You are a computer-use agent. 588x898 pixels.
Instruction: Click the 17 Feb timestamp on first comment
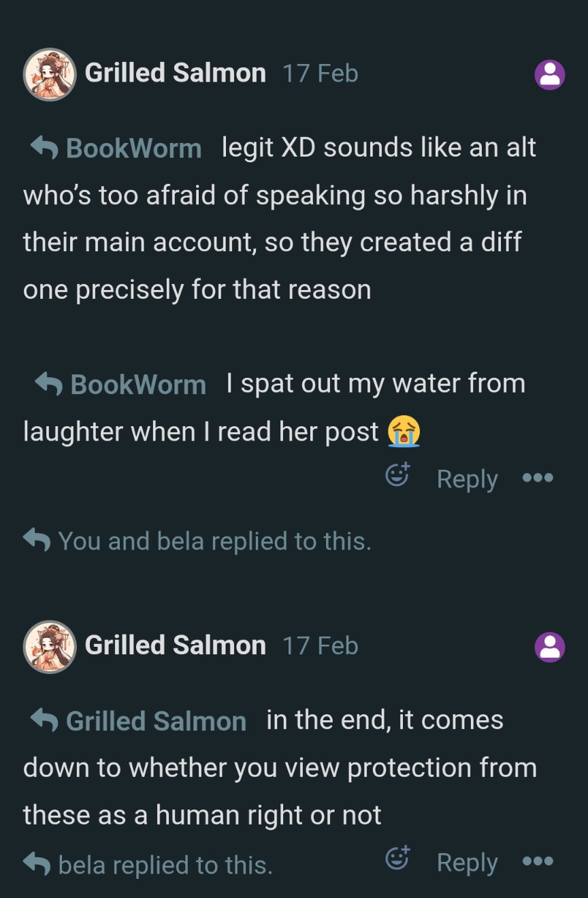click(320, 74)
